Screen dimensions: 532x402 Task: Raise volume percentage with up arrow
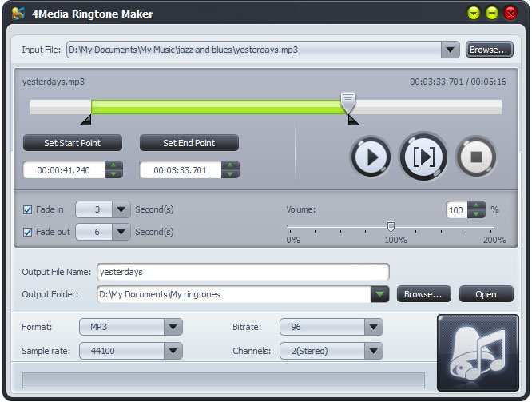pos(476,205)
